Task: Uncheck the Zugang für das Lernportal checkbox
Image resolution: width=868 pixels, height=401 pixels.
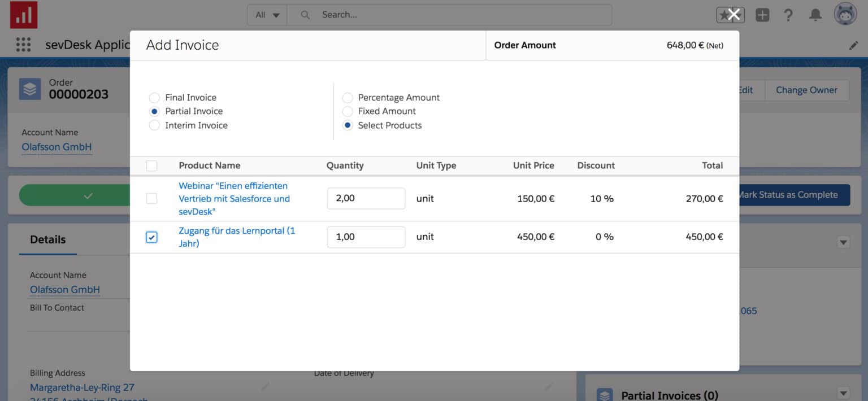Action: [151, 237]
